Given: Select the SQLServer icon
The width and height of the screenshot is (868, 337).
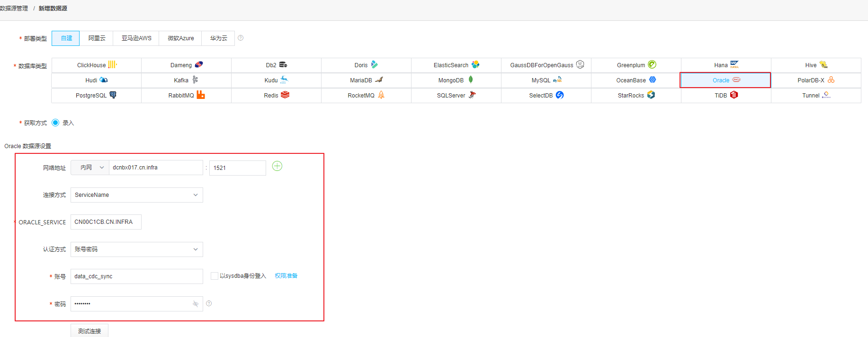Looking at the screenshot, I should (x=472, y=95).
